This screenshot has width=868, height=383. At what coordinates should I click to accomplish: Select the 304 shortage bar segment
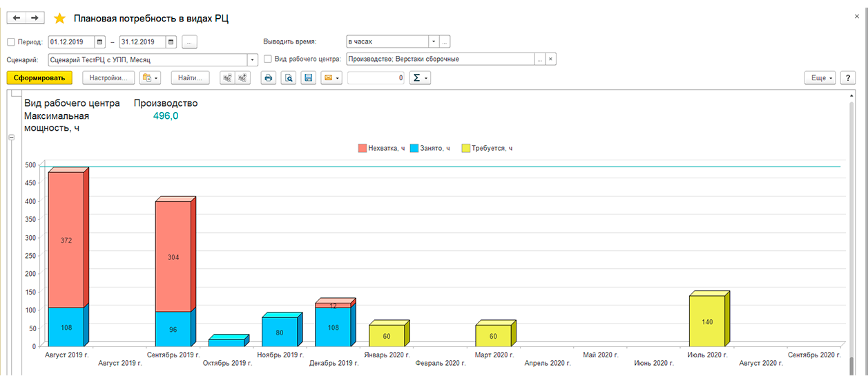point(173,256)
